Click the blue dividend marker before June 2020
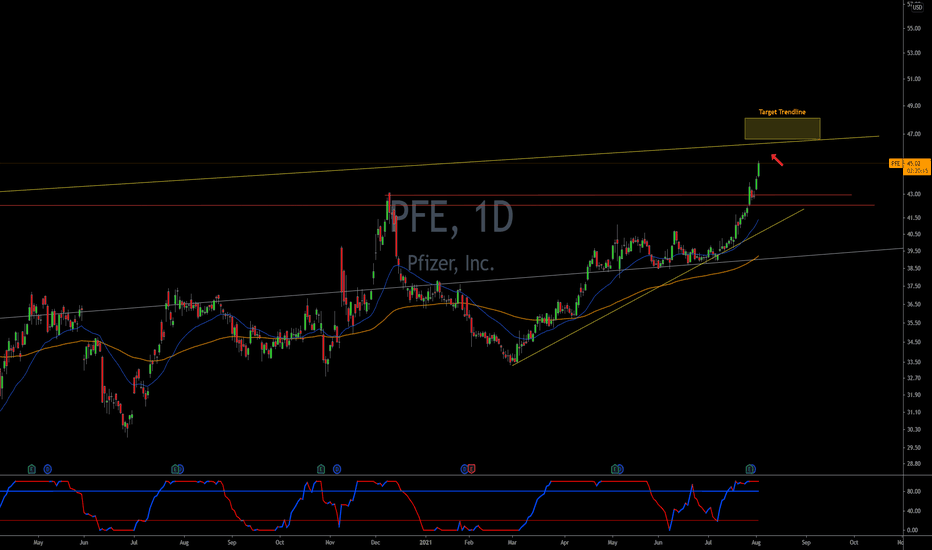 48,469
